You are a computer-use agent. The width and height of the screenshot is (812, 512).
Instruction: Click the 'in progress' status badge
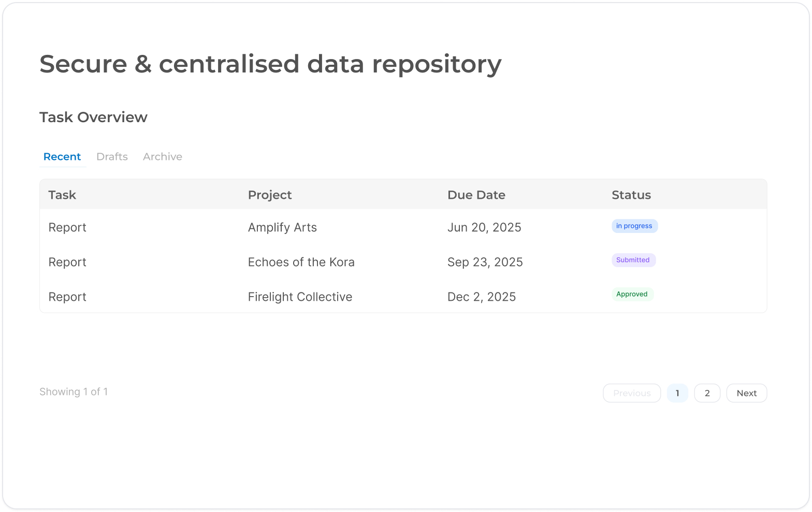(x=634, y=226)
